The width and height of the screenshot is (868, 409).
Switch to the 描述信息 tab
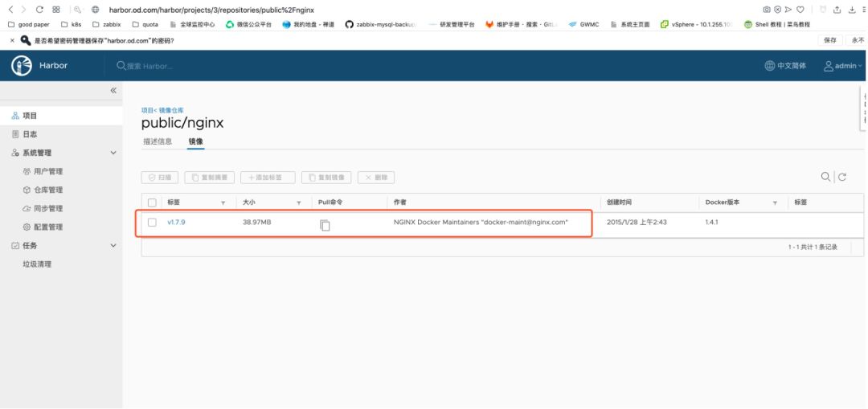point(158,141)
